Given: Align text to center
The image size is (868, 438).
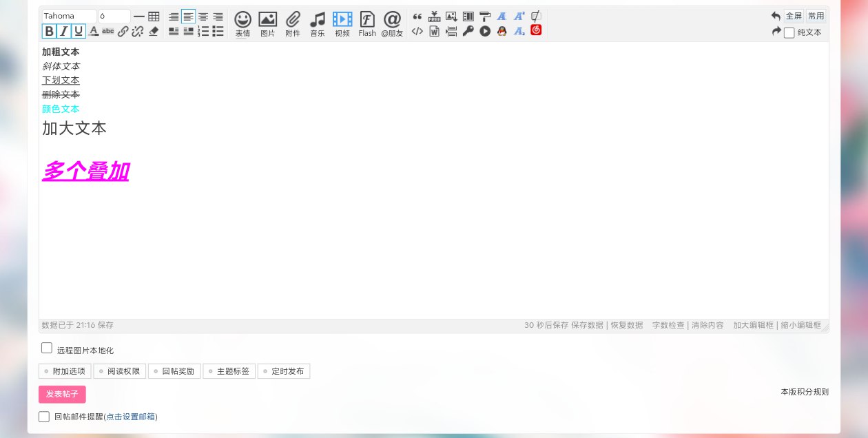Looking at the screenshot, I should click(x=203, y=17).
